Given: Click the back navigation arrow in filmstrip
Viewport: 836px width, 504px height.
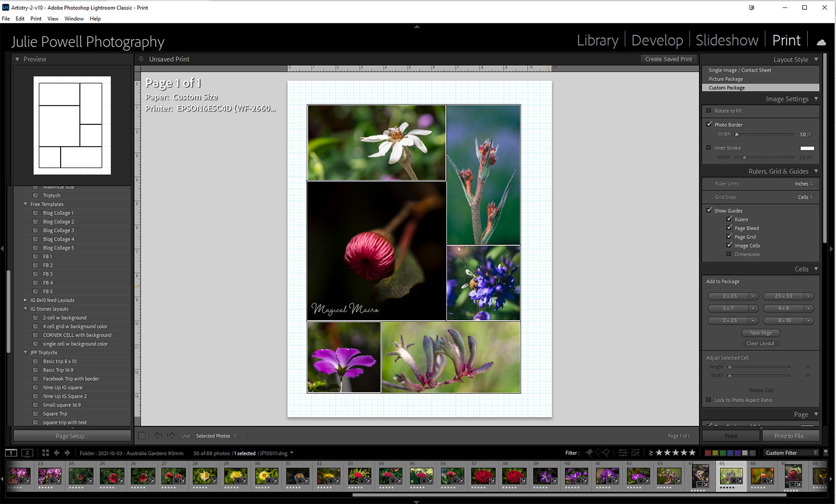Looking at the screenshot, I should tap(57, 453).
